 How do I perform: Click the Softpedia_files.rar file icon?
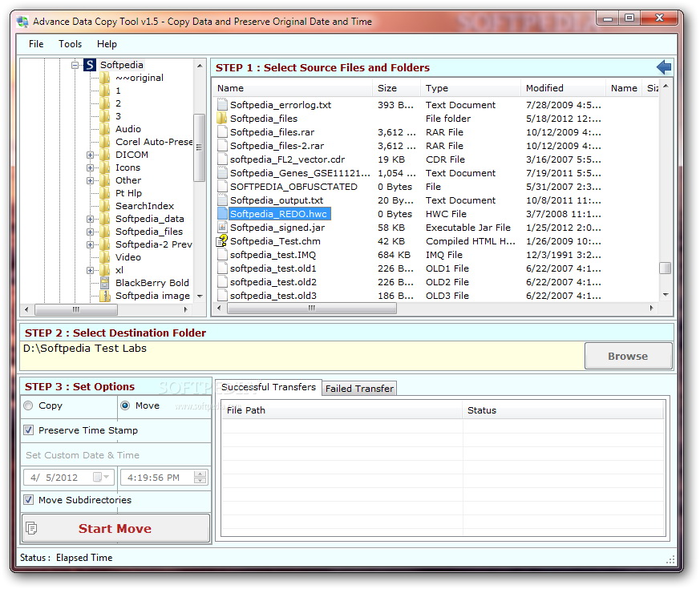point(222,132)
